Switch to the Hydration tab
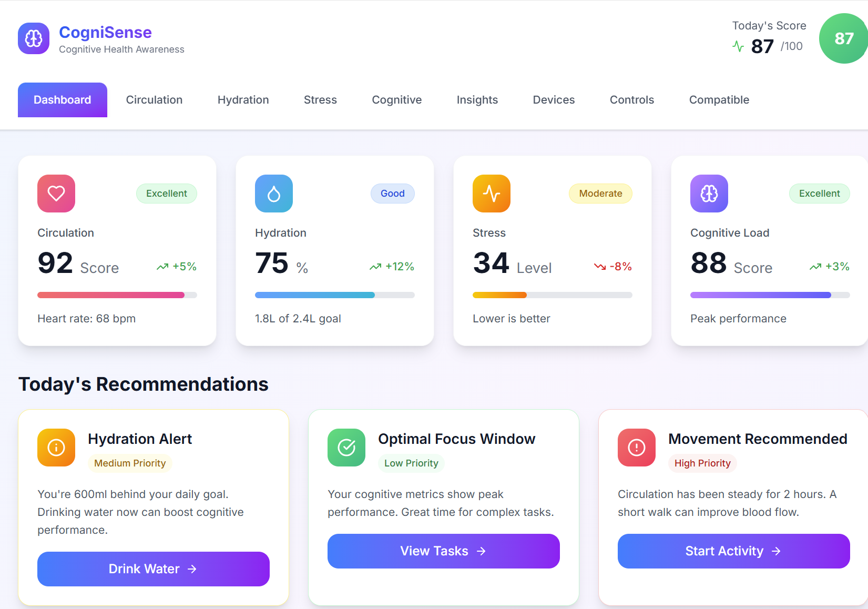 point(243,100)
